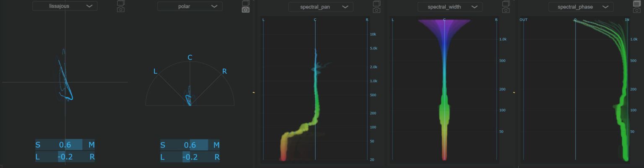Viewport: 644px width, 168px height.
Task: Open the spectral_phase view-type dropdown
Action: pyautogui.click(x=581, y=7)
